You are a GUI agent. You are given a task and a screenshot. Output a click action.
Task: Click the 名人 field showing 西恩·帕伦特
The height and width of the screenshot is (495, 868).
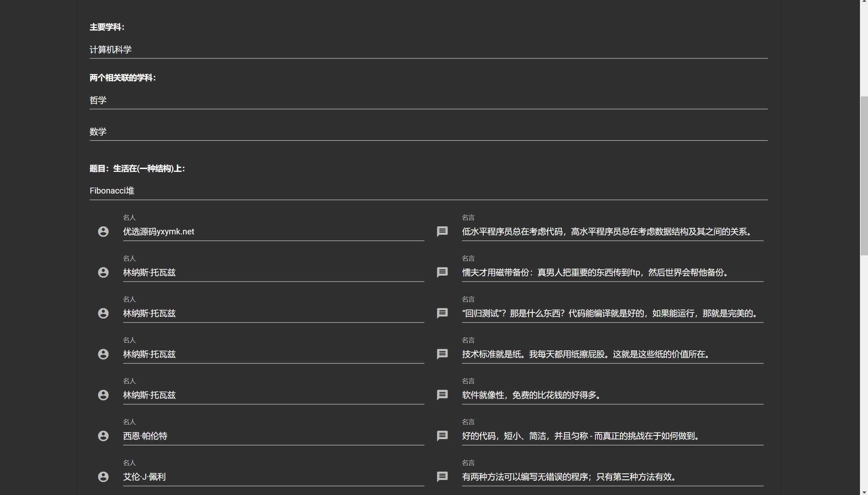click(x=273, y=436)
